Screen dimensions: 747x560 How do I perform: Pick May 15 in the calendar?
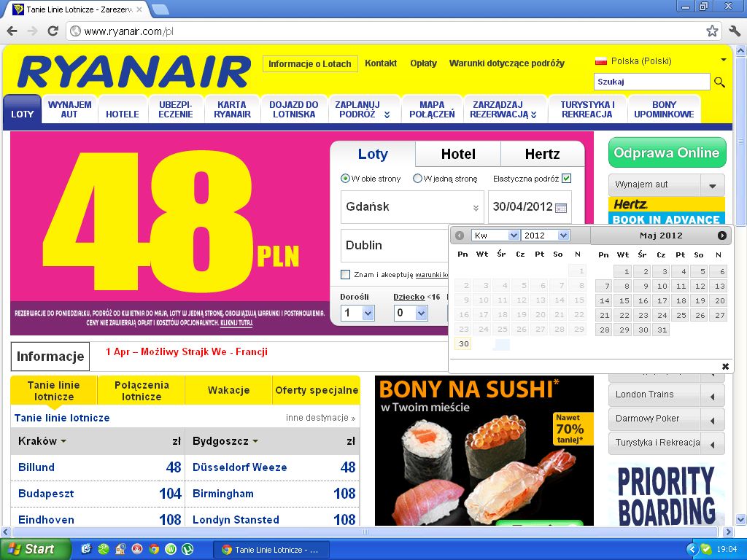624,300
